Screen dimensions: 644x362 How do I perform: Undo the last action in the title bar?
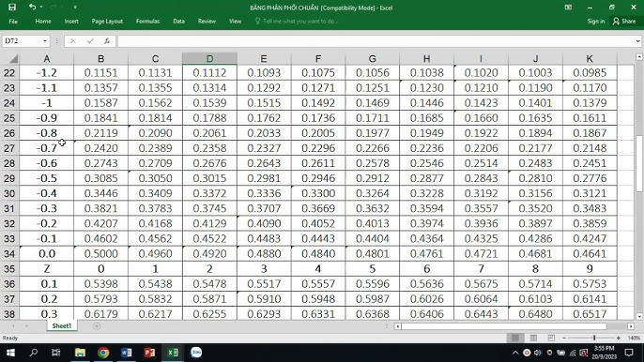[x=33, y=7]
